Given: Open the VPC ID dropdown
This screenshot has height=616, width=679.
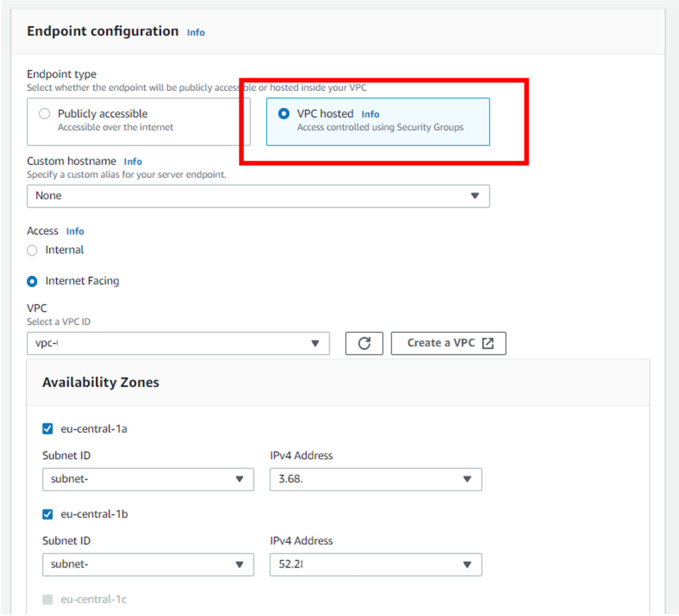Looking at the screenshot, I should click(x=178, y=343).
